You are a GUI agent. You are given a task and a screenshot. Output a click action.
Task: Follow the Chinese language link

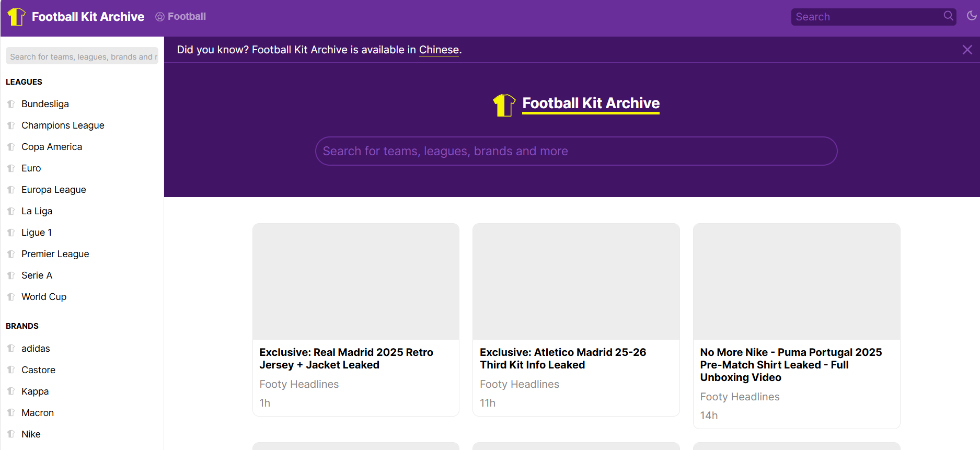439,50
